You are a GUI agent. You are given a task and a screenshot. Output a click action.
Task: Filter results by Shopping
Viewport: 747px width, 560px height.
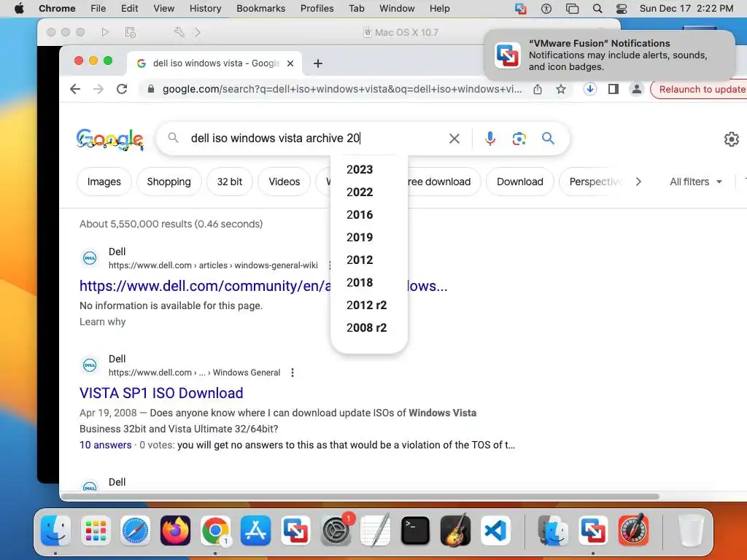click(169, 182)
